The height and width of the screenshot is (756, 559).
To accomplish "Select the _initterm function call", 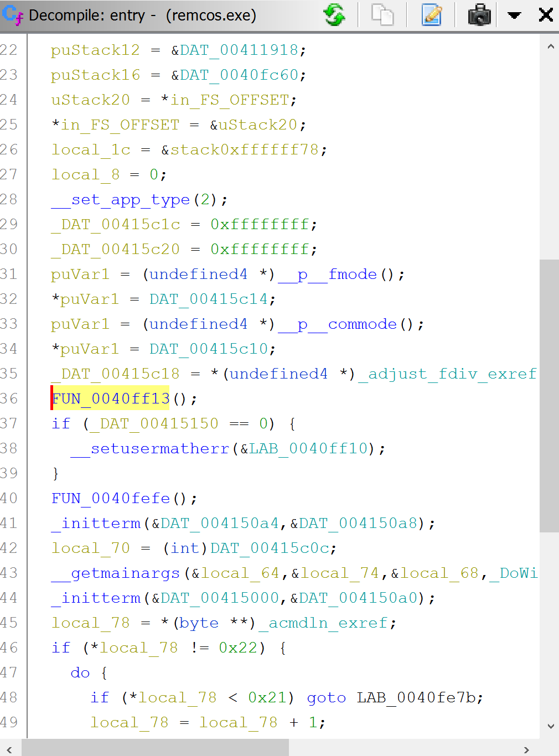I will pyautogui.click(x=95, y=523).
